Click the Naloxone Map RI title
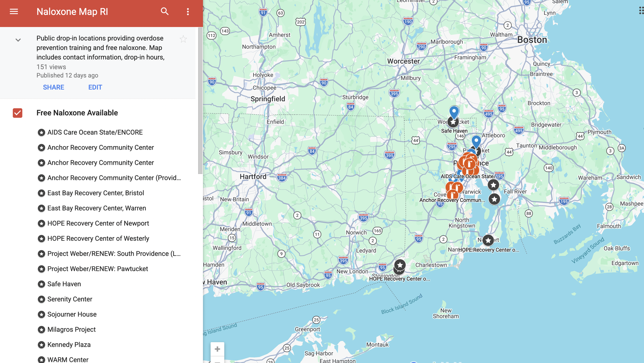Image resolution: width=644 pixels, height=363 pixels. tap(72, 12)
